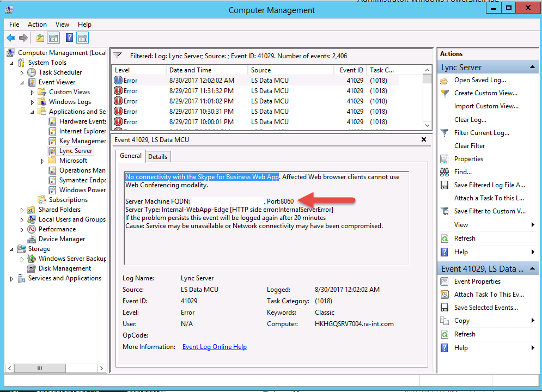The height and width of the screenshot is (392, 542).
Task: Select the Lync Server log in tree
Action: [x=76, y=151]
